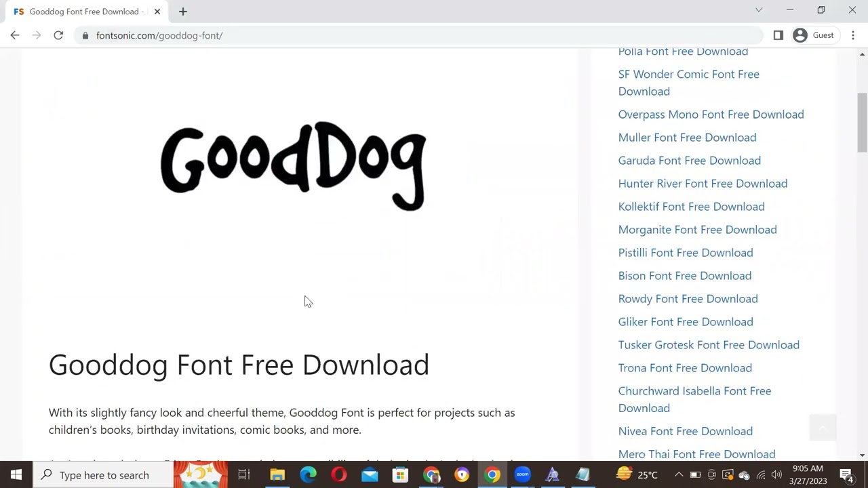Show hidden system tray icons
868x488 pixels.
[679, 474]
